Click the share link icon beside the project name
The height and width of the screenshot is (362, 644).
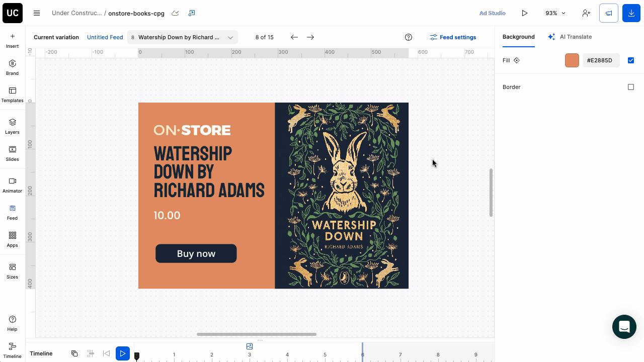pos(192,13)
